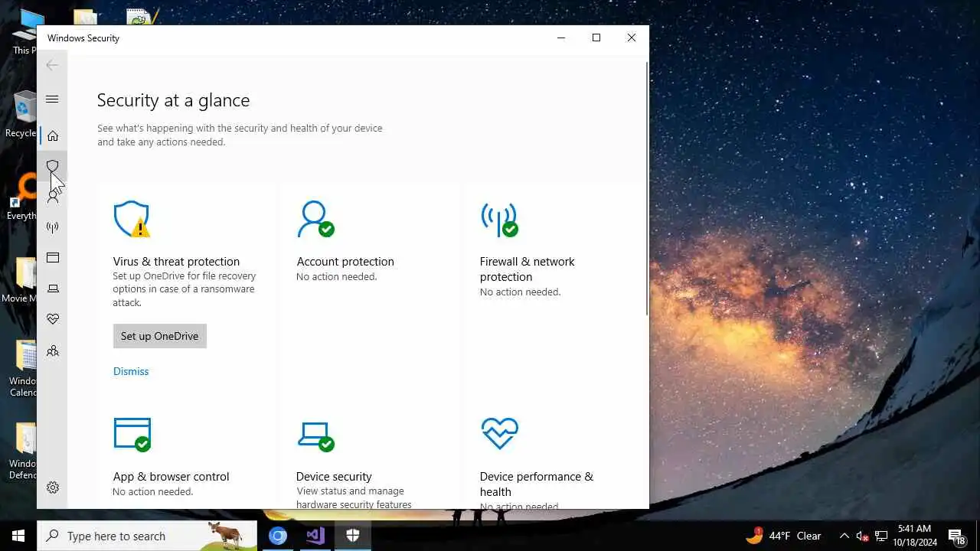Screen dimensions: 980x551
Task: Open the browser from the taskbar
Action: coord(278,536)
